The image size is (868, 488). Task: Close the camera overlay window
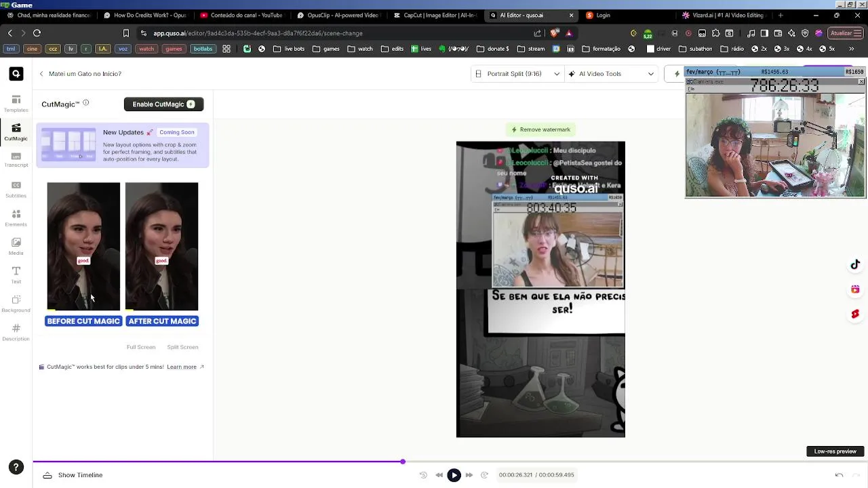point(861,82)
